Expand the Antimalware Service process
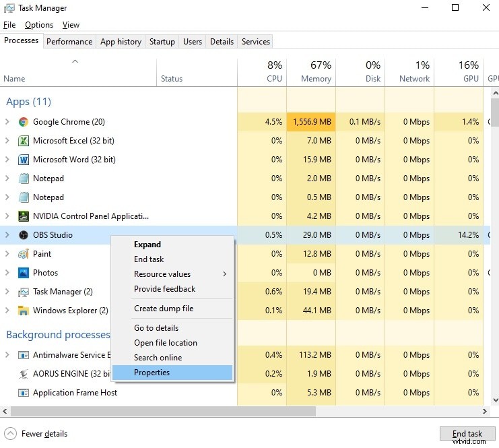Viewport: 499px width, 448px height. pos(7,355)
